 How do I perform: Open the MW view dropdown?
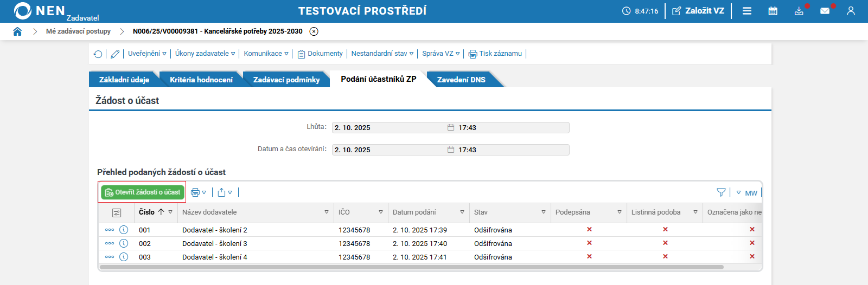click(x=746, y=193)
